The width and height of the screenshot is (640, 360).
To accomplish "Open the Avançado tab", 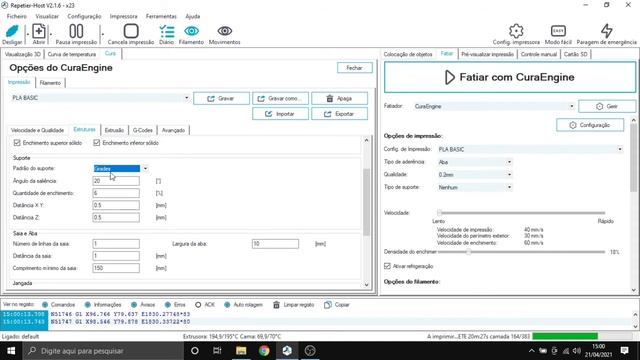I will pyautogui.click(x=173, y=130).
